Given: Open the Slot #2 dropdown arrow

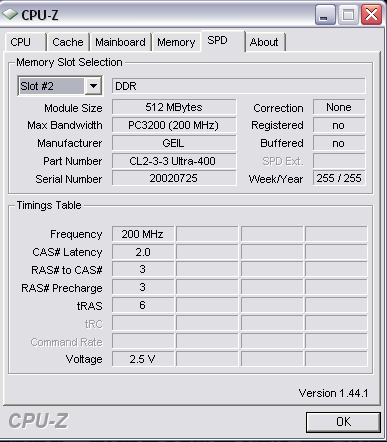Looking at the screenshot, I should (93, 86).
